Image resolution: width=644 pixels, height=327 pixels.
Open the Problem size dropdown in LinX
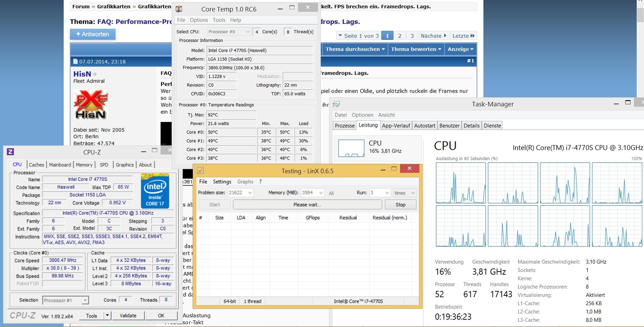pos(240,193)
